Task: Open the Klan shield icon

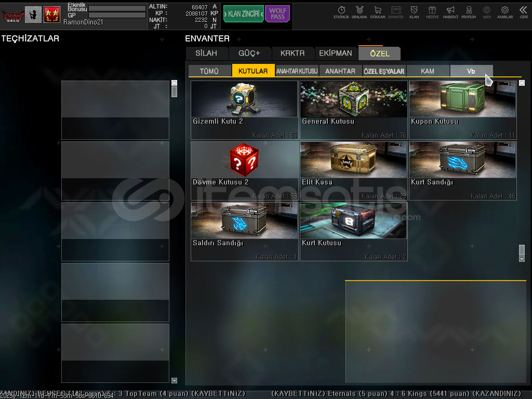Action: point(414,12)
